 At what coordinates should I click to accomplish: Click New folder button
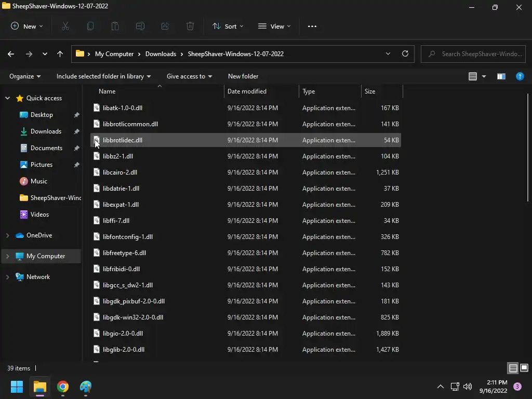pos(243,76)
